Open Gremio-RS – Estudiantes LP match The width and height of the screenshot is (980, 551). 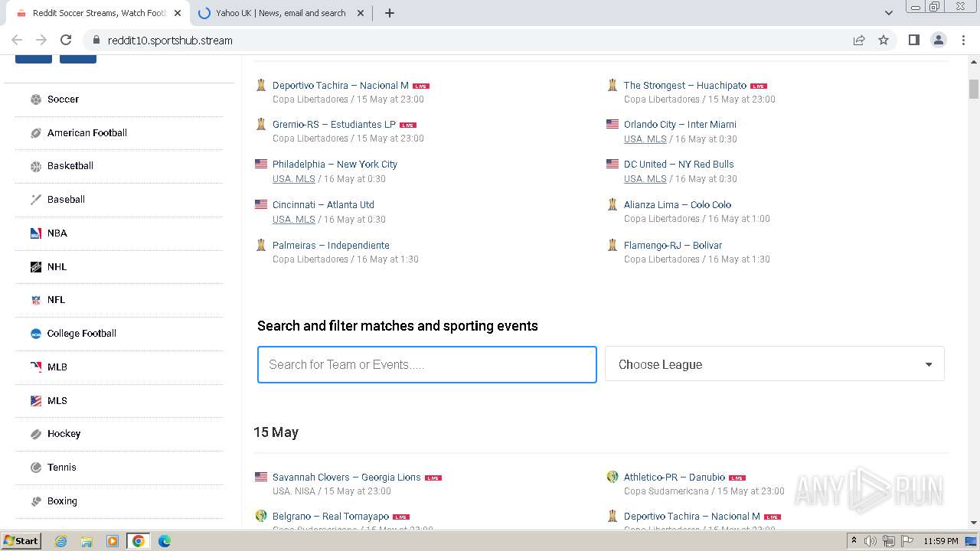click(x=334, y=125)
